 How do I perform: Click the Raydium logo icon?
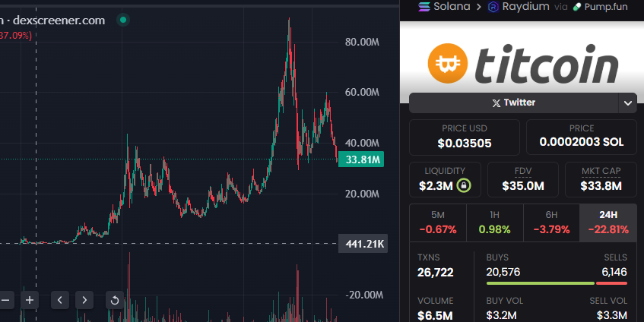(493, 7)
